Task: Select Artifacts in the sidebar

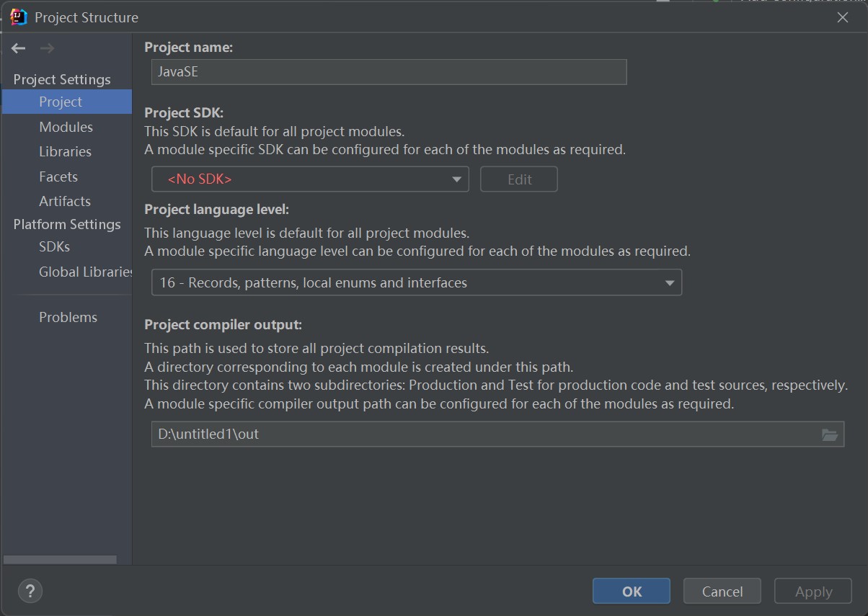Action: (x=65, y=201)
